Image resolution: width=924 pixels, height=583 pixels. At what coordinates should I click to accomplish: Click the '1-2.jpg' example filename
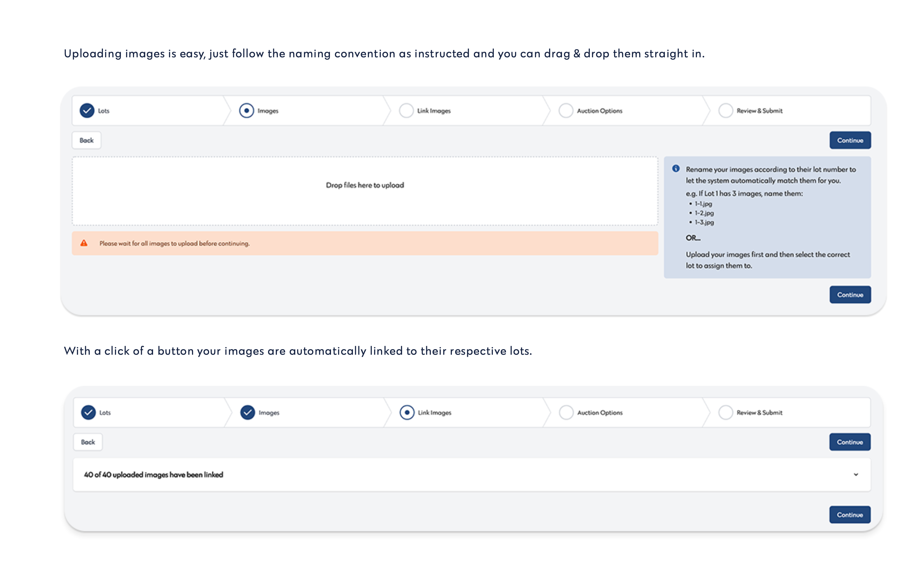click(x=704, y=213)
